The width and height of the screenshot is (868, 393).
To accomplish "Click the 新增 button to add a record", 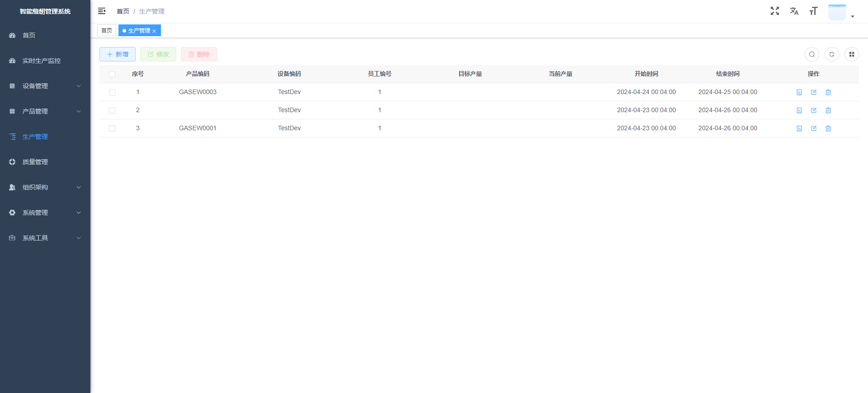I will [118, 54].
